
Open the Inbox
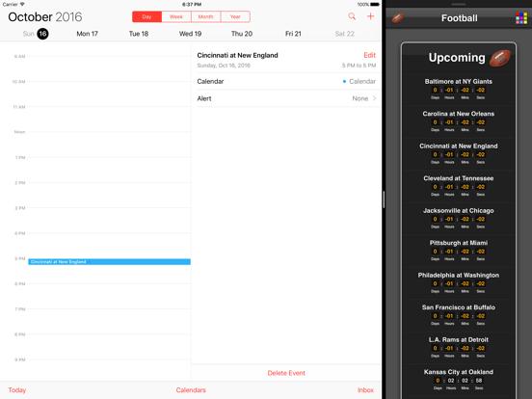[365, 390]
